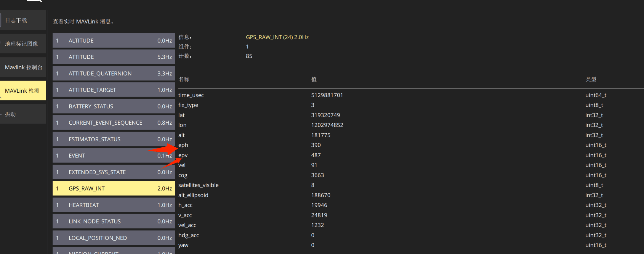
Task: Select the ATTITUDE 5.3Hz message
Action: click(x=114, y=57)
